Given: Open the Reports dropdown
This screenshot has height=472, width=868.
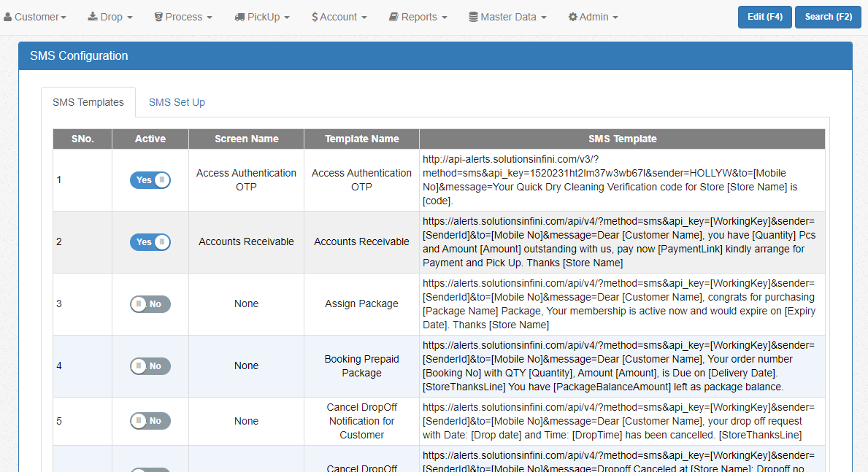Looking at the screenshot, I should pos(418,16).
